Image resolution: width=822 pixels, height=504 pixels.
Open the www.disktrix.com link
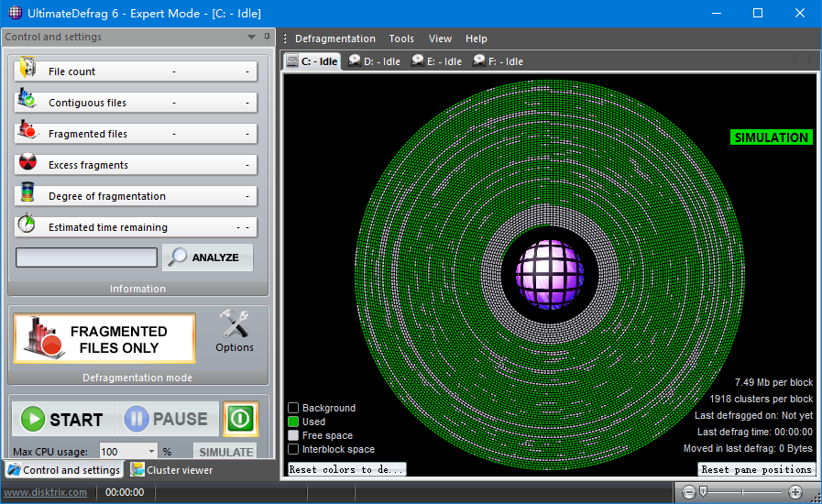point(45,492)
